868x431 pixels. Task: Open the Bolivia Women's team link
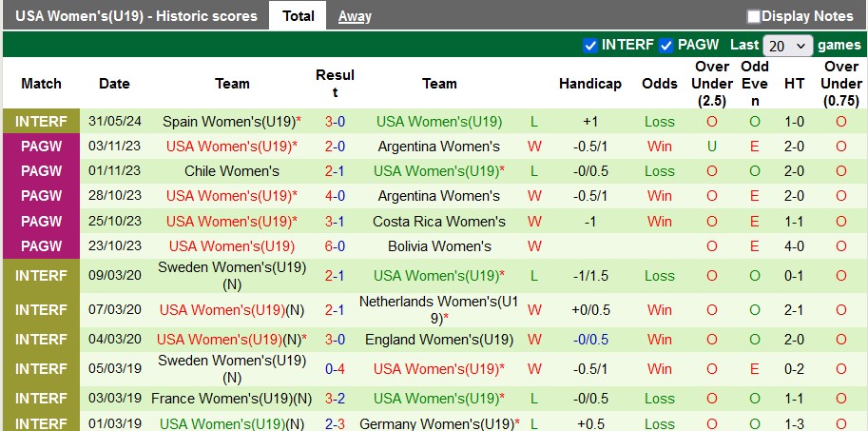point(439,246)
